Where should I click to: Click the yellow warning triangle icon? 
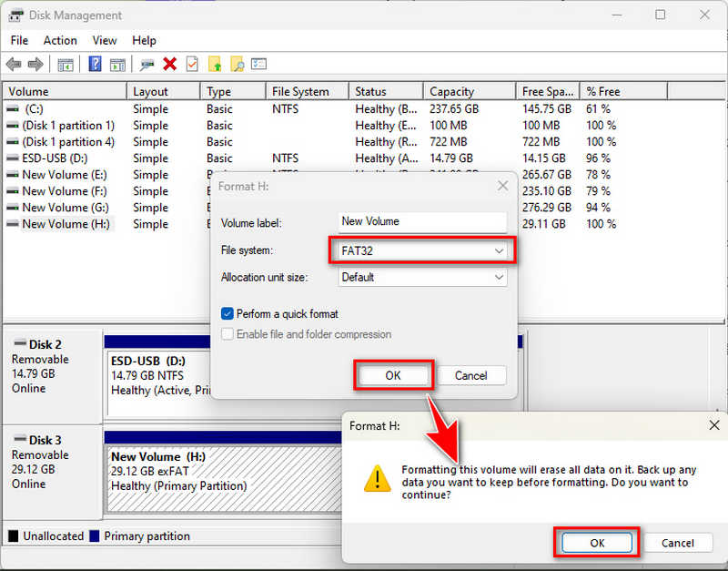(x=378, y=478)
